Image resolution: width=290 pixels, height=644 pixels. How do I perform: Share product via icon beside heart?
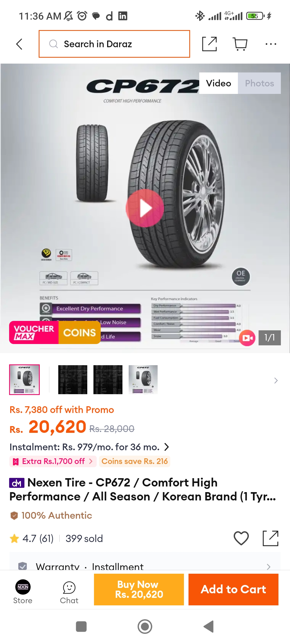(x=270, y=538)
